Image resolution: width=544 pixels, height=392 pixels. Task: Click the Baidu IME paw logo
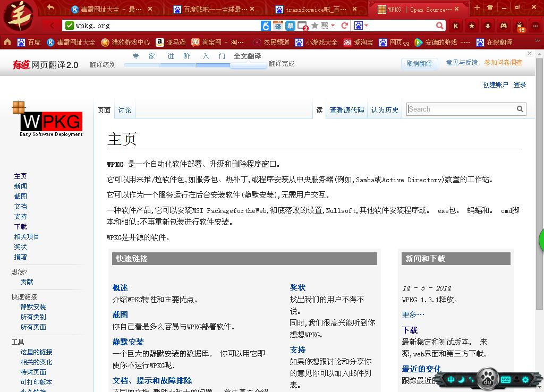tap(488, 379)
